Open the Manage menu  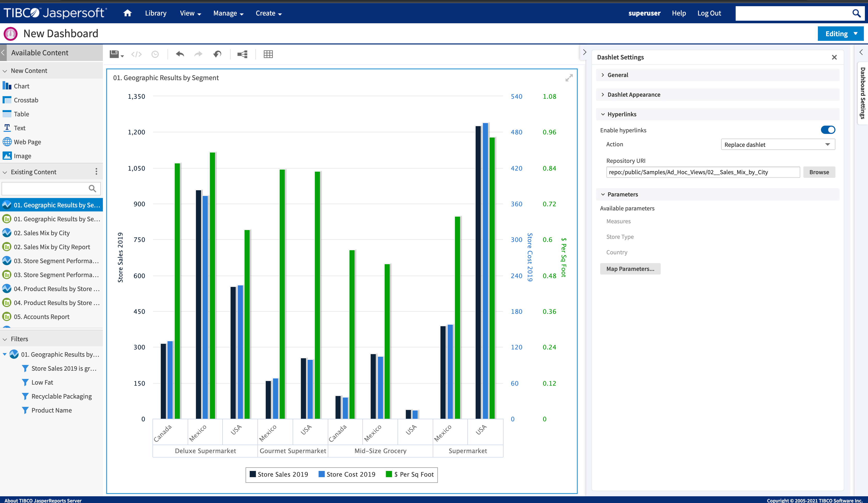228,13
